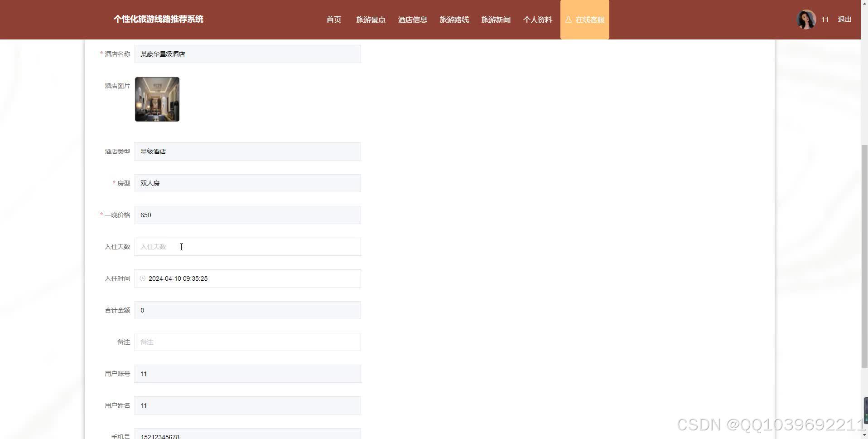The height and width of the screenshot is (439, 868).
Task: Click the 退出 logout link
Action: (x=844, y=20)
